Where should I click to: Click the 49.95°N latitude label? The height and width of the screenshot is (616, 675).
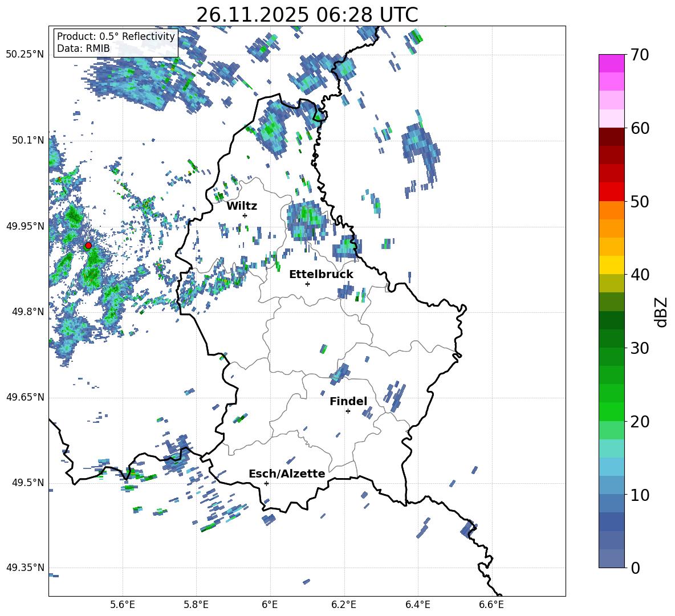pos(25,226)
